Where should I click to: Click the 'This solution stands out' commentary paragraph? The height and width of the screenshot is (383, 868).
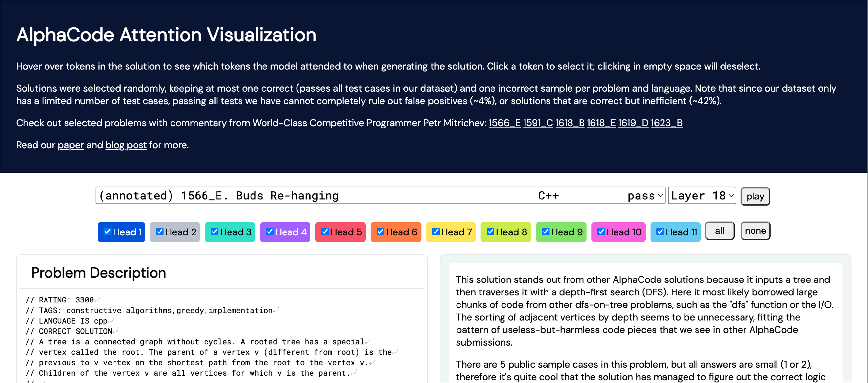pyautogui.click(x=644, y=311)
